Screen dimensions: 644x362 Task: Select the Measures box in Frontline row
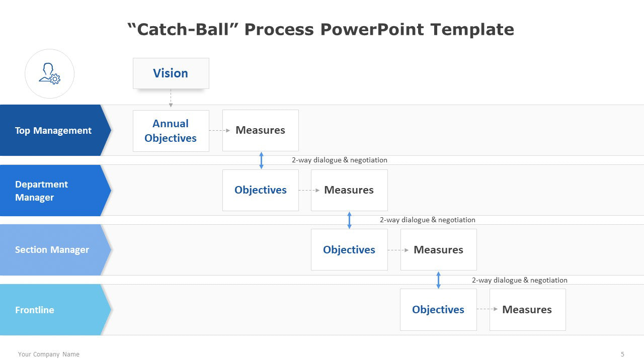coord(528,310)
